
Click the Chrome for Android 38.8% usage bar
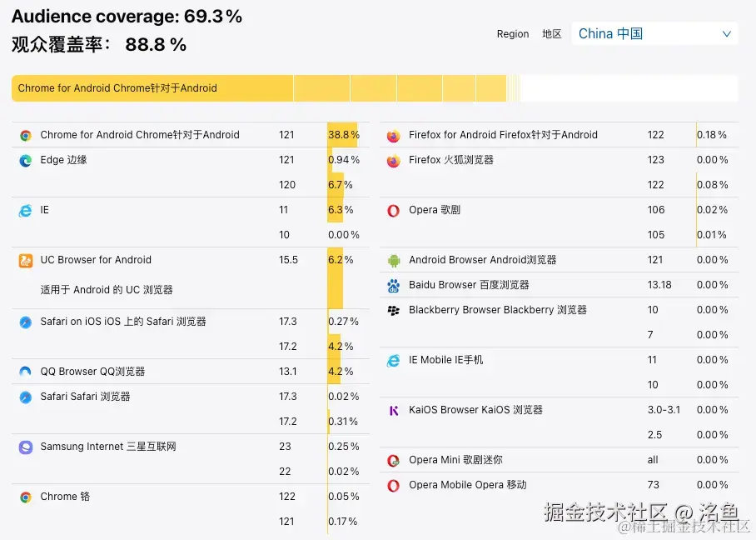(x=343, y=135)
